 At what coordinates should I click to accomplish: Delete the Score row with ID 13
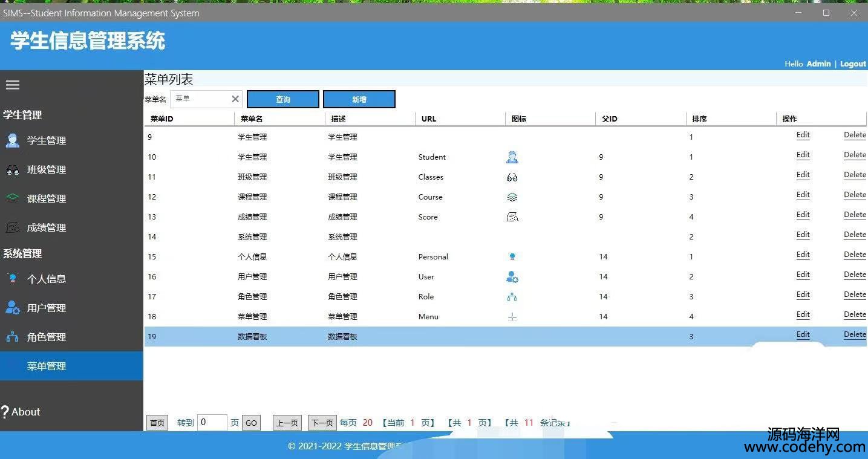click(855, 215)
